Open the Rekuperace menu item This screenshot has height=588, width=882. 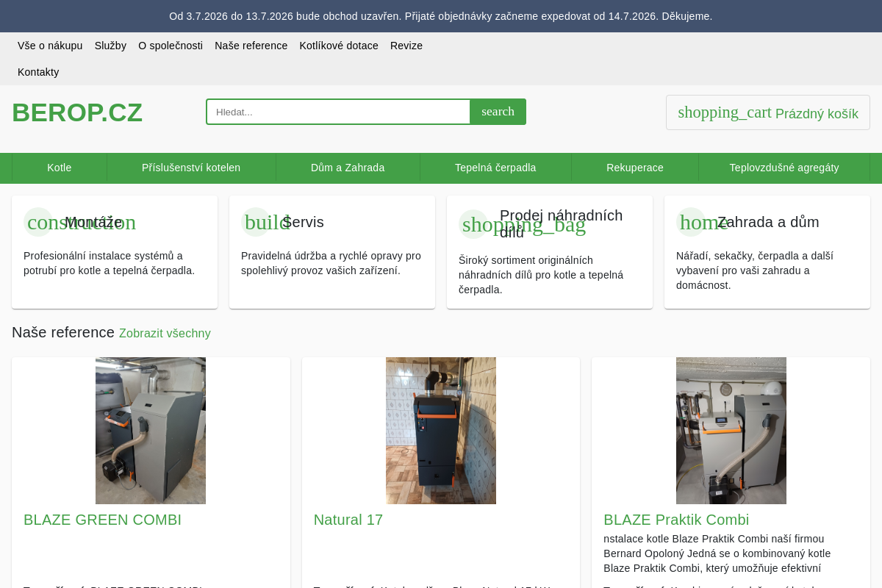pyautogui.click(x=635, y=168)
